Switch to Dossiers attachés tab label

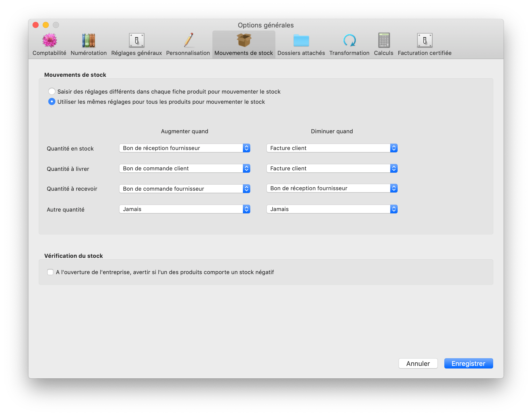pos(301,53)
